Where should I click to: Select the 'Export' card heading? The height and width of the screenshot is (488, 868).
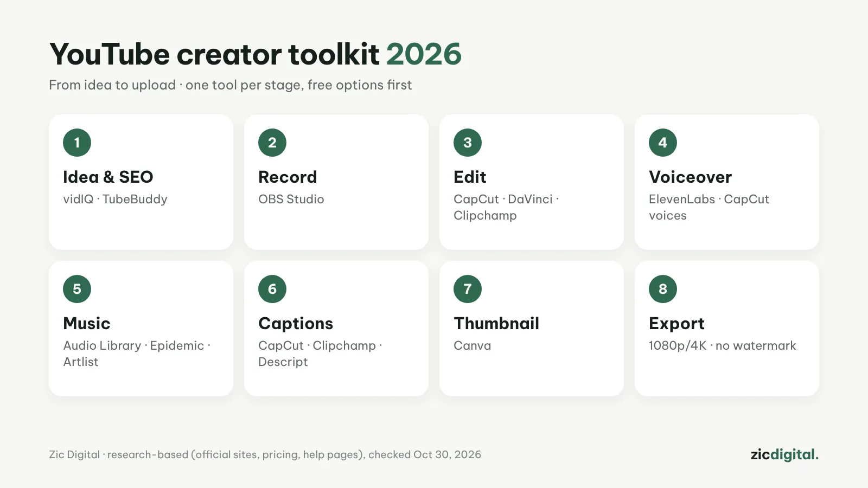tap(676, 324)
